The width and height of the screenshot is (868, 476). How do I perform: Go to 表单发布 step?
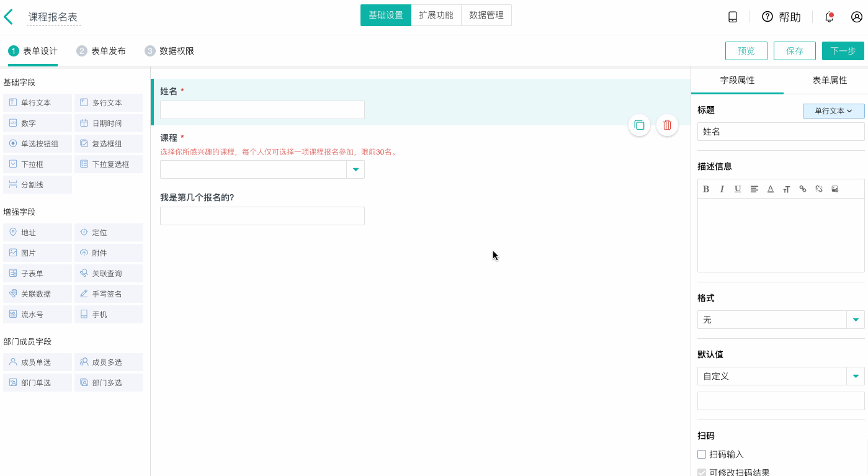(x=101, y=51)
